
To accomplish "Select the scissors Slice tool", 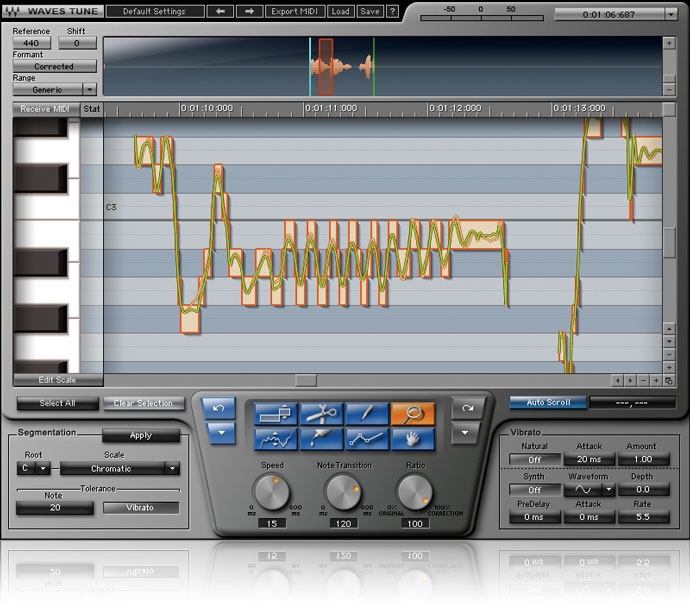I will coord(321,412).
